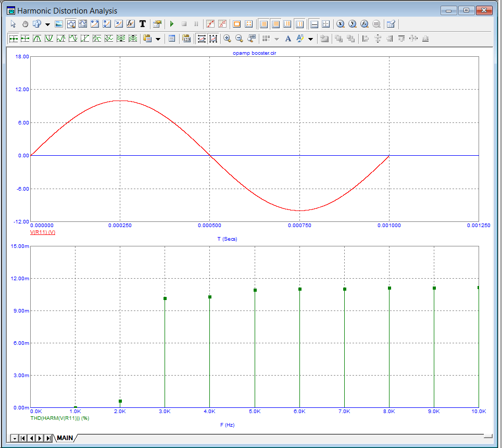
Task: Select the Inflection cursor function icon
Action: tap(85, 39)
